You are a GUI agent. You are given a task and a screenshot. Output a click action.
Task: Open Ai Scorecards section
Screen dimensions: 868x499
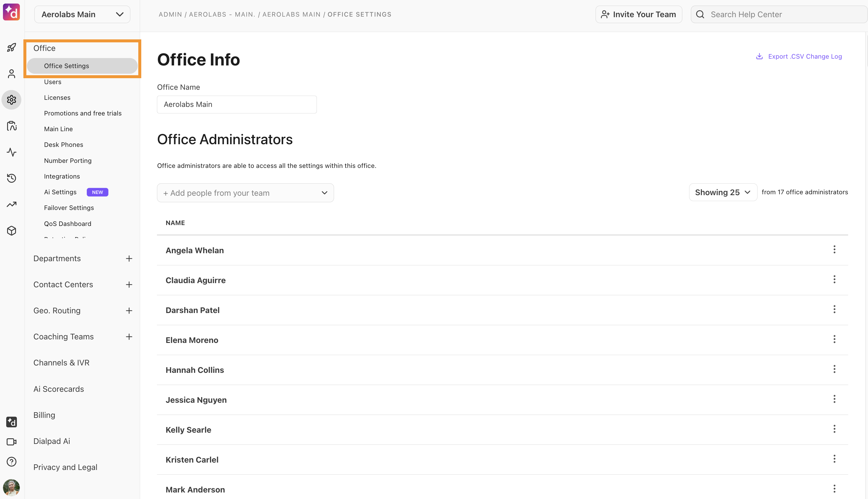click(x=59, y=389)
